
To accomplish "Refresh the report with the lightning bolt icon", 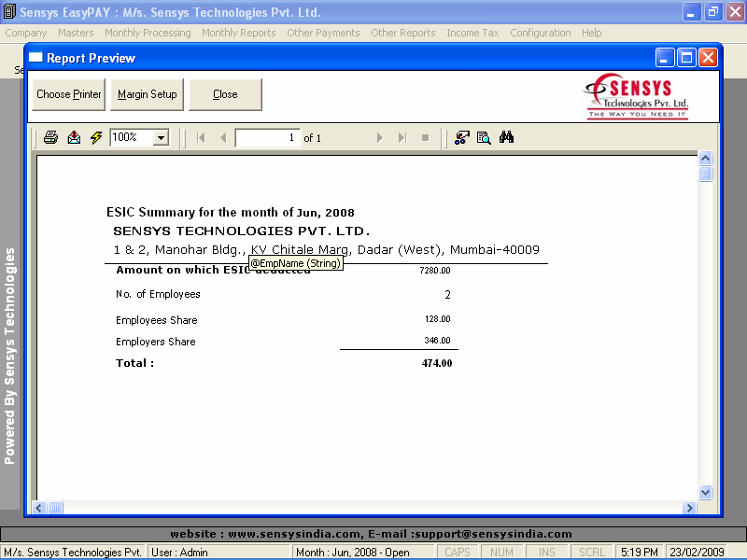I will 96,137.
